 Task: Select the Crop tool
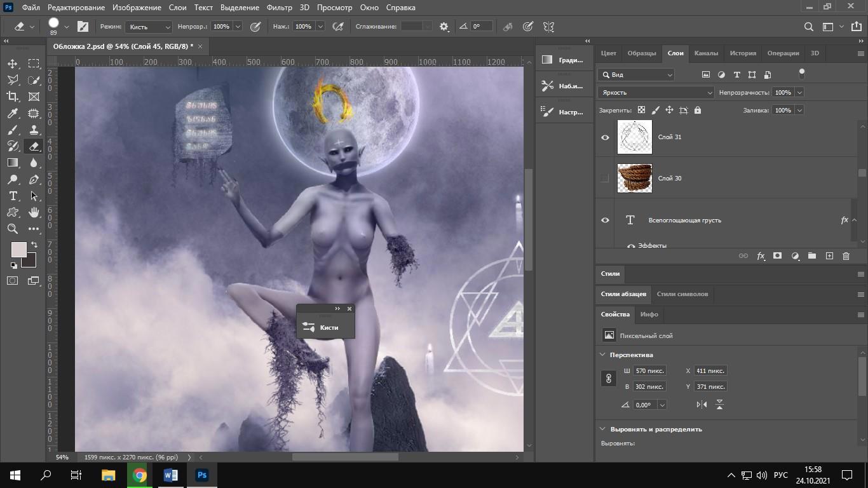(13, 97)
